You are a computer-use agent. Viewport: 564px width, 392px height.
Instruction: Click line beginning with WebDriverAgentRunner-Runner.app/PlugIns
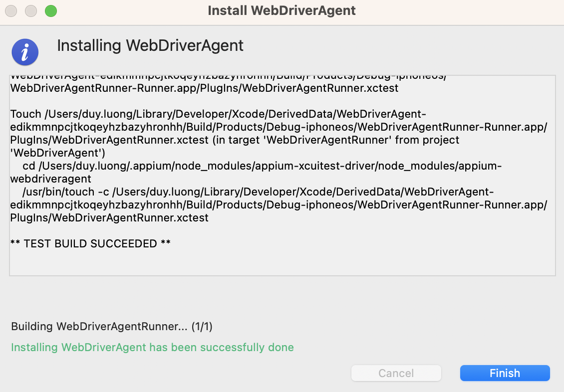click(x=204, y=88)
